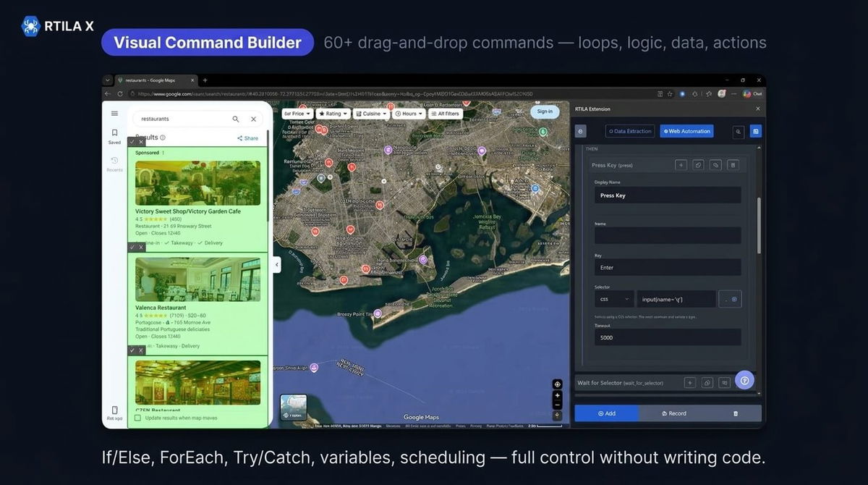Open the Hours filter dropdown
The height and width of the screenshot is (485, 868).
click(409, 114)
